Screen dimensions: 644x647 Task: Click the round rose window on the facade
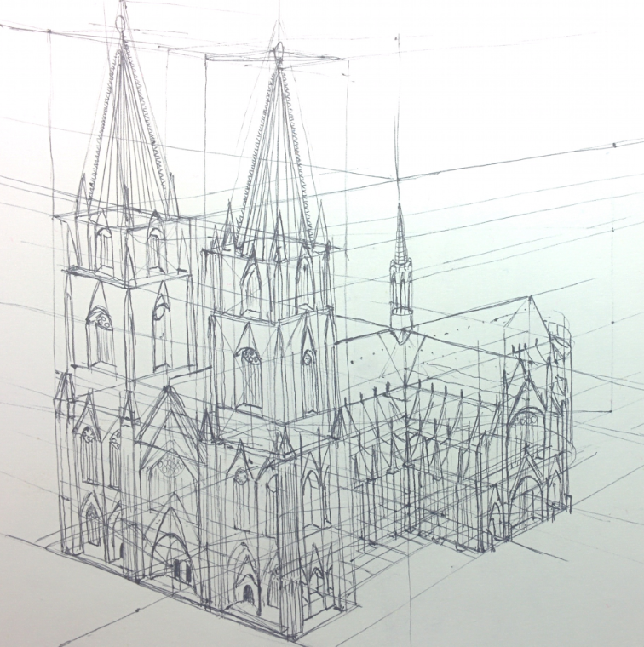tap(171, 465)
